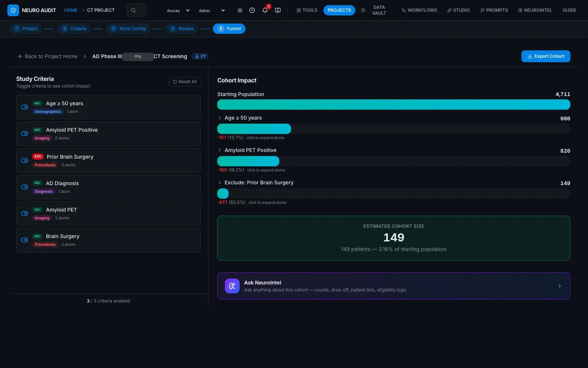Open the book documentation icon
Image resolution: width=588 pixels, height=368 pixels.
(278, 10)
